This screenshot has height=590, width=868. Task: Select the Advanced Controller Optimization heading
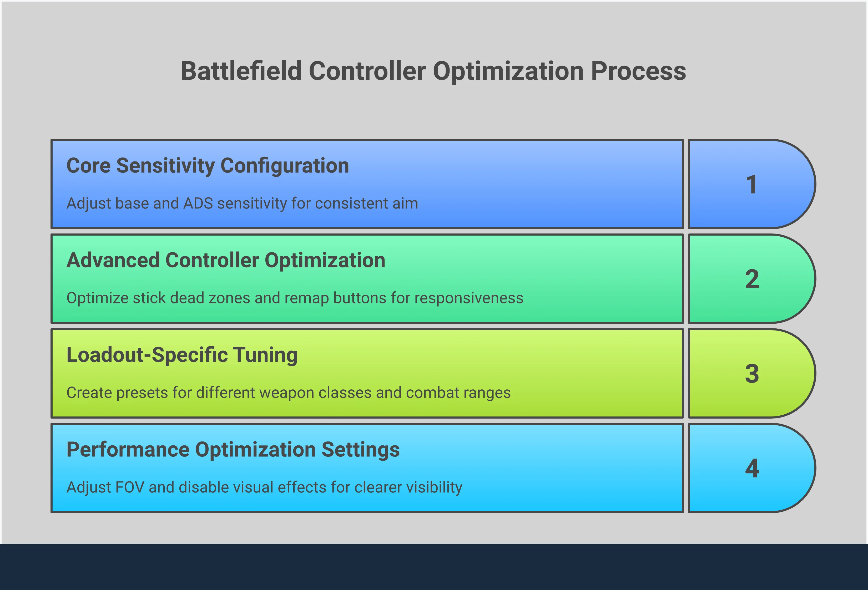click(x=226, y=260)
